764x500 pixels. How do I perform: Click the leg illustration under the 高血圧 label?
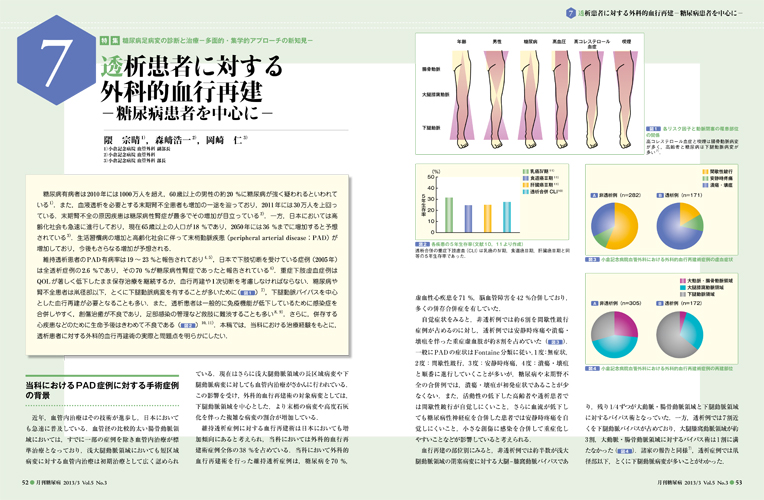click(x=559, y=99)
